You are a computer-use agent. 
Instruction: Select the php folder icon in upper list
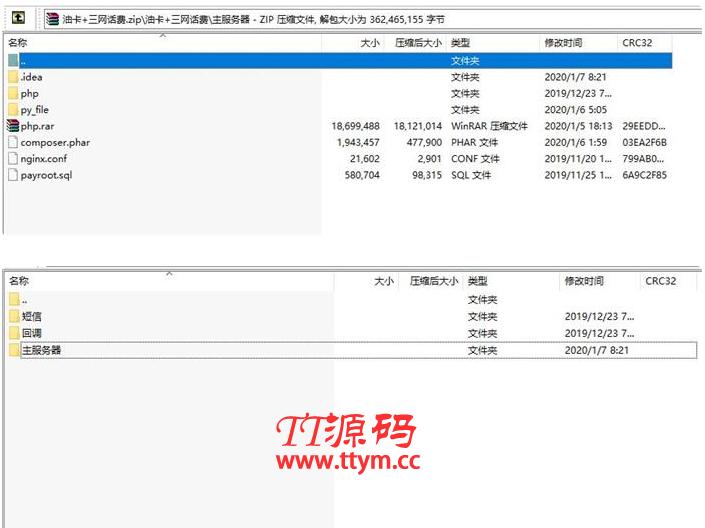tap(13, 93)
